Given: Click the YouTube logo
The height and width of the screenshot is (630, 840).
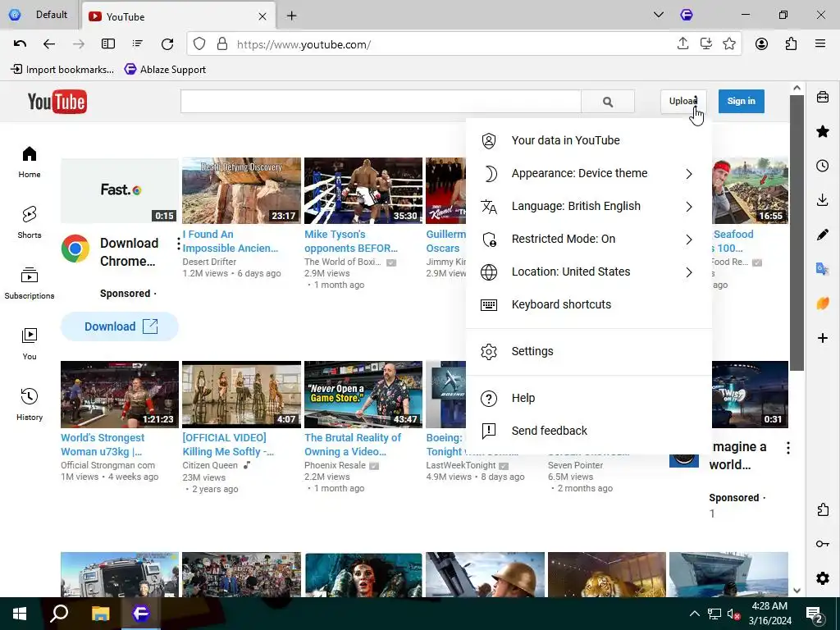Looking at the screenshot, I should (x=57, y=102).
